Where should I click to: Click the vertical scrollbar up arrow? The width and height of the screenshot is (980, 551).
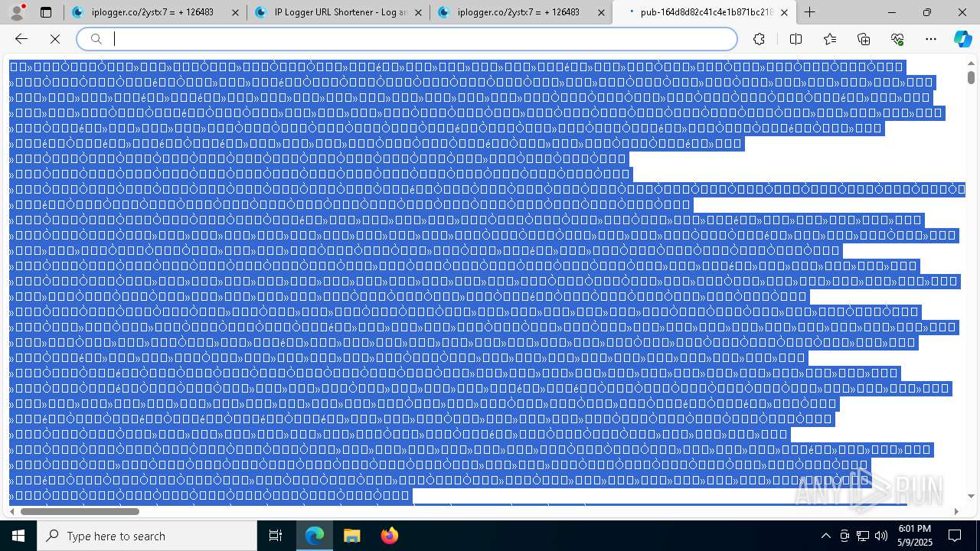click(971, 63)
